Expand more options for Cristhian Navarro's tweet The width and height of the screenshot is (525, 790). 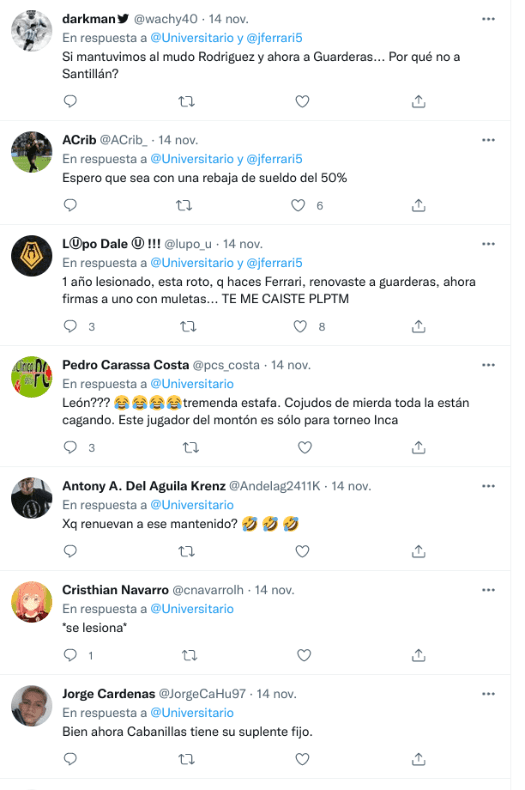click(488, 590)
